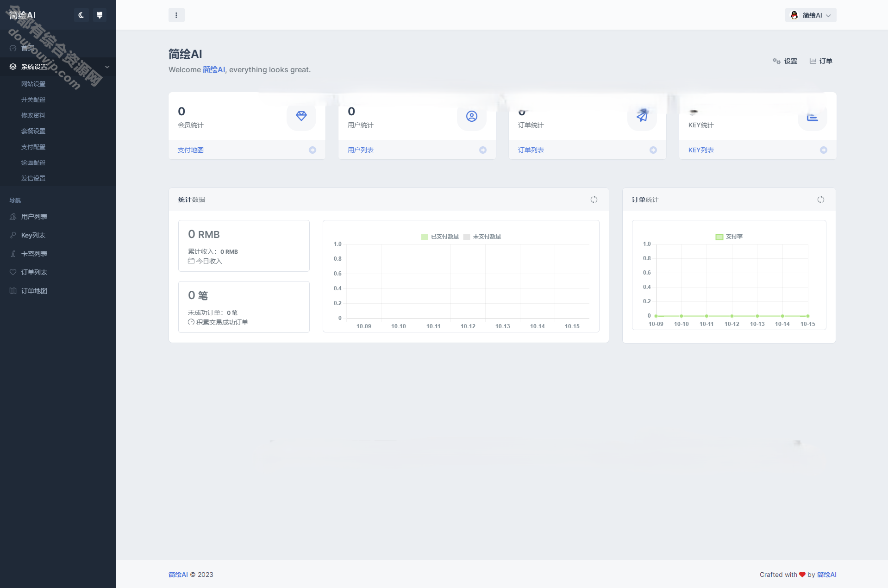The image size is (888, 588).
Task: Click the arrow icon in 订单列表 card row
Action: pyautogui.click(x=653, y=150)
